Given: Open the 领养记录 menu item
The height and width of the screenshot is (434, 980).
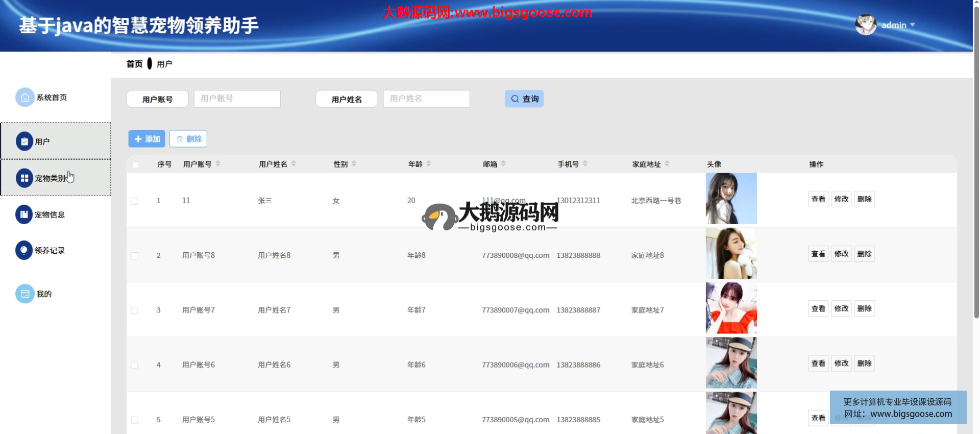Looking at the screenshot, I should pyautogui.click(x=50, y=251).
